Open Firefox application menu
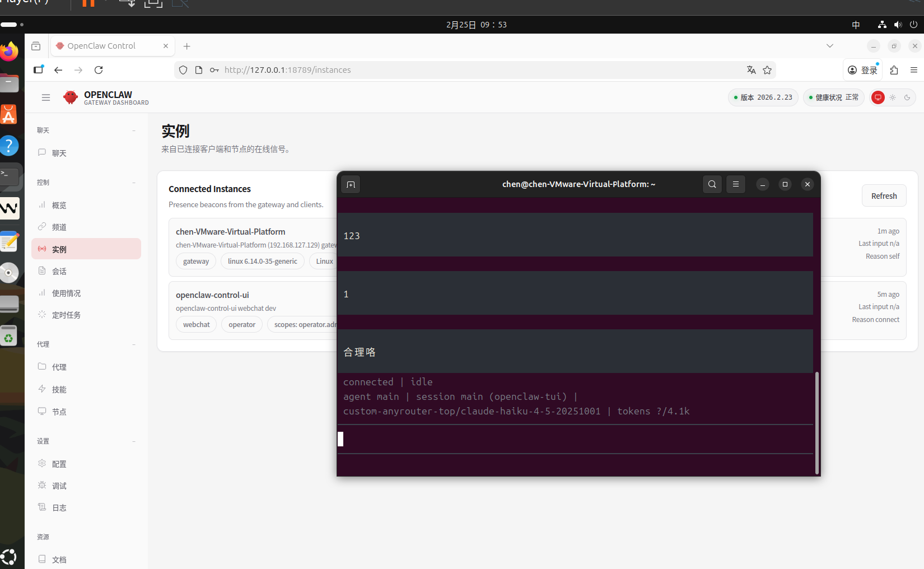Image resolution: width=924 pixels, height=569 pixels. click(x=914, y=70)
